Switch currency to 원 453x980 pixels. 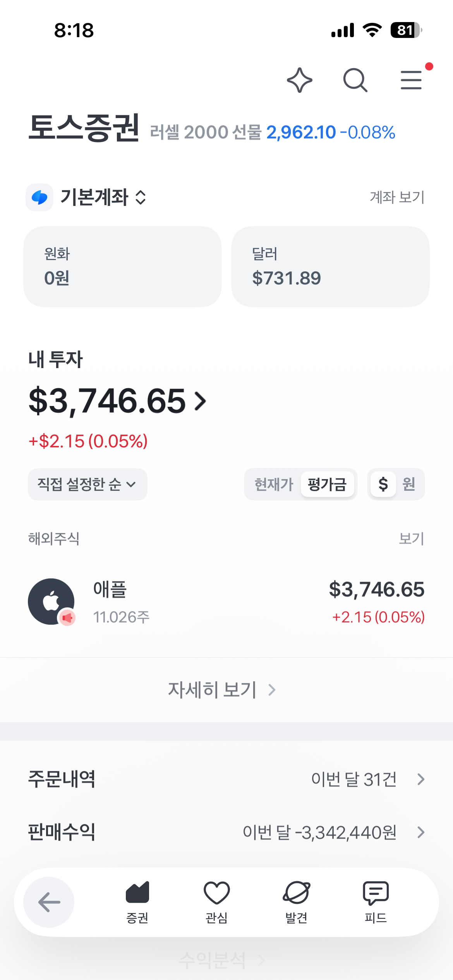[x=409, y=484]
